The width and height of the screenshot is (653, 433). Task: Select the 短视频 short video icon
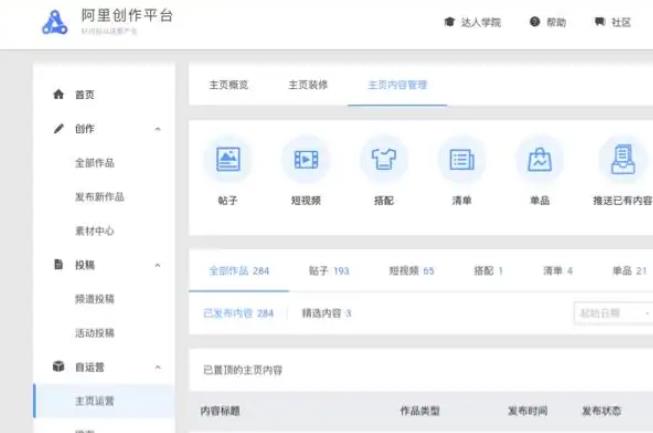coord(306,159)
